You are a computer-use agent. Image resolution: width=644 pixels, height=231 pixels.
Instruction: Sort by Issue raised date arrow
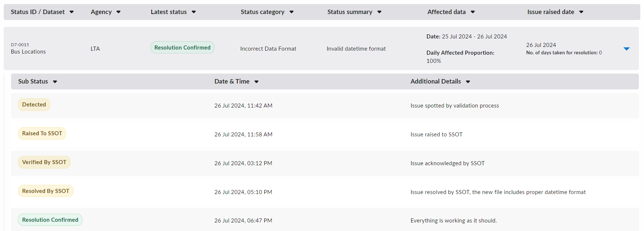click(581, 12)
